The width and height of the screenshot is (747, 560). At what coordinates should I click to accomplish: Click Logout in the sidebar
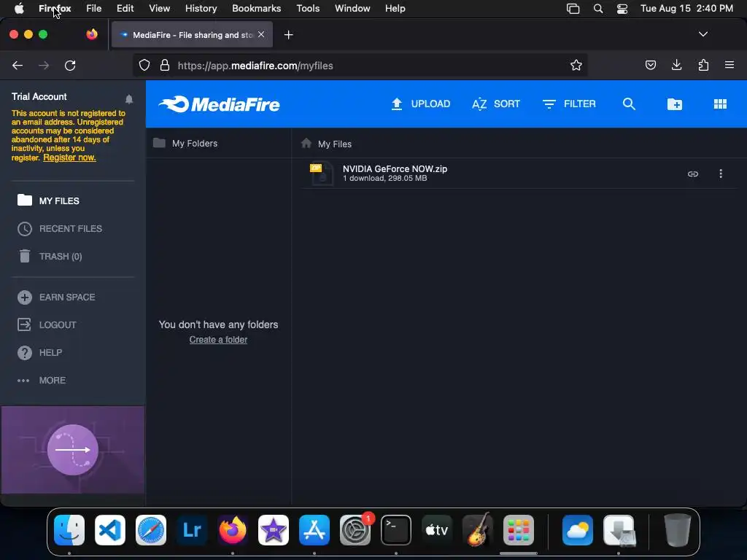pos(47,324)
